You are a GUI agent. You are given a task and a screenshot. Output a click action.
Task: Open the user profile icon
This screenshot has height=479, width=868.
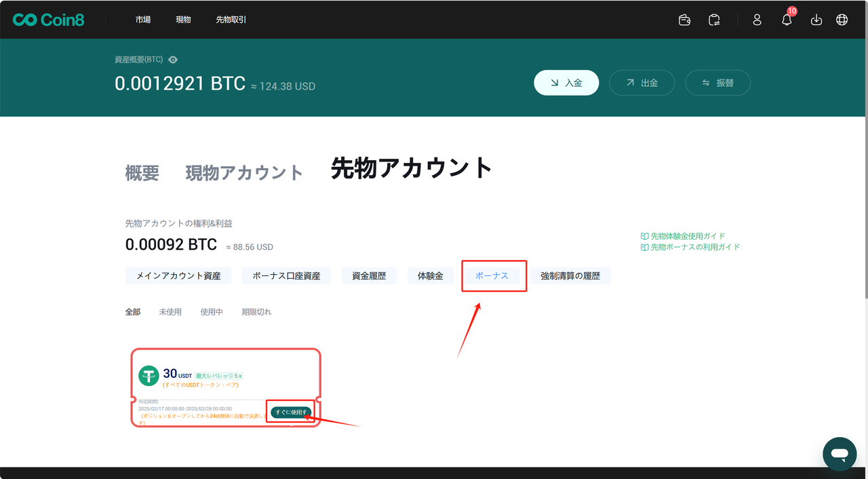(x=757, y=20)
